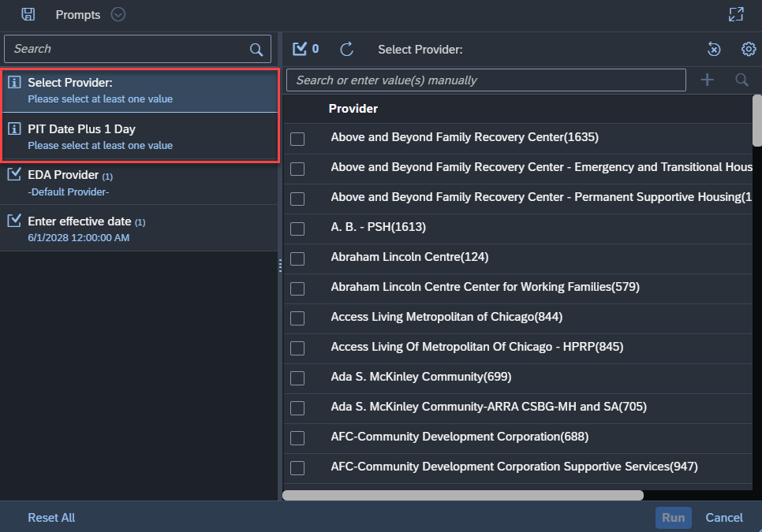The width and height of the screenshot is (762, 532).
Task: Click the Prompts title label
Action: pos(78,15)
